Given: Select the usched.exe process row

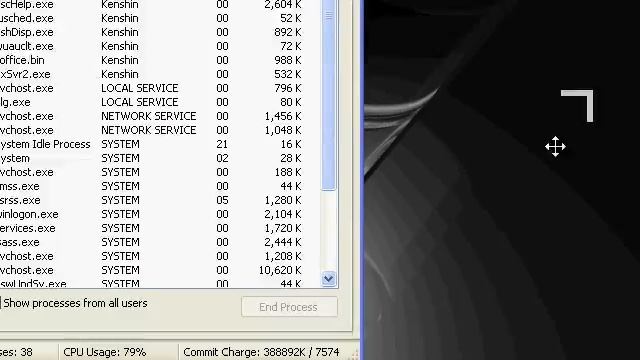Looking at the screenshot, I should [x=160, y=18].
